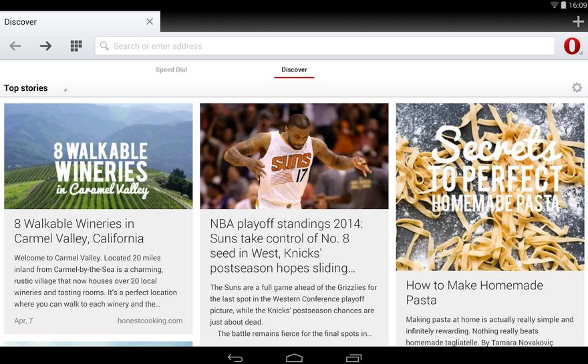Open Discover settings gear

click(x=577, y=88)
